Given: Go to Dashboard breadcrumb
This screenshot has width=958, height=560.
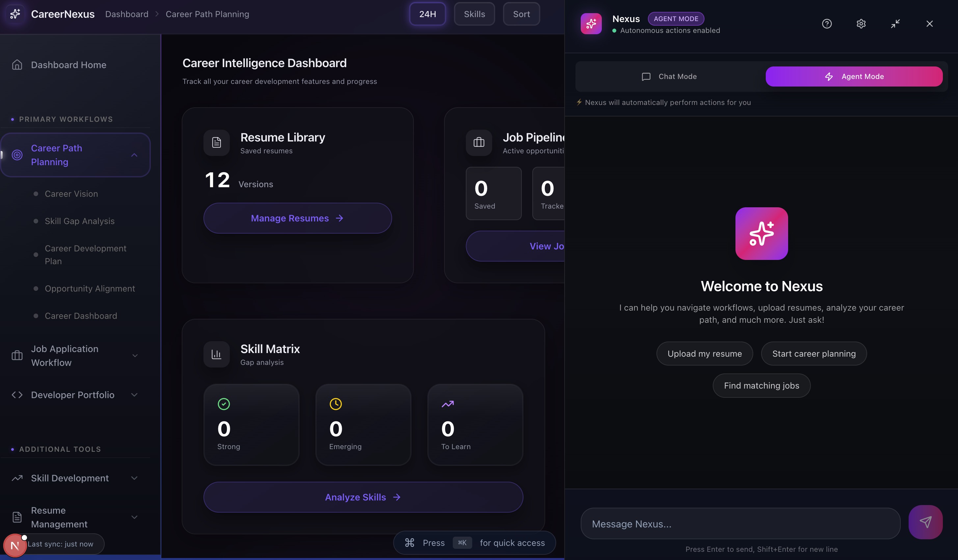Looking at the screenshot, I should point(127,14).
